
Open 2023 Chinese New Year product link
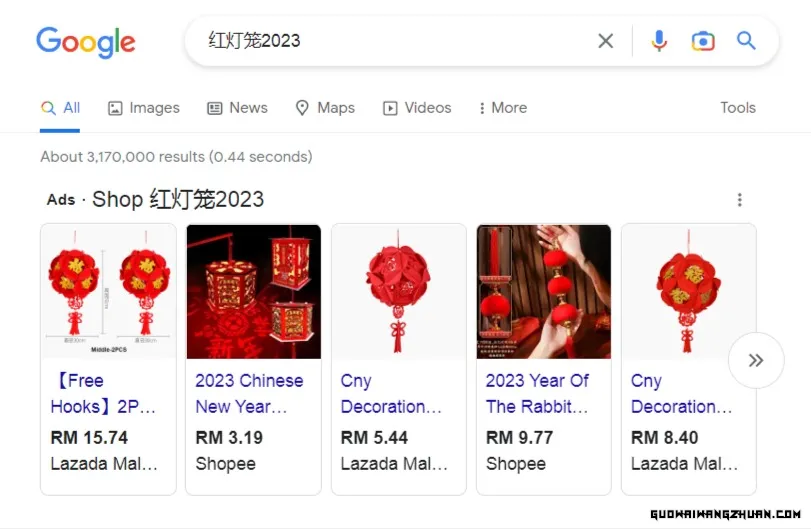tap(249, 394)
